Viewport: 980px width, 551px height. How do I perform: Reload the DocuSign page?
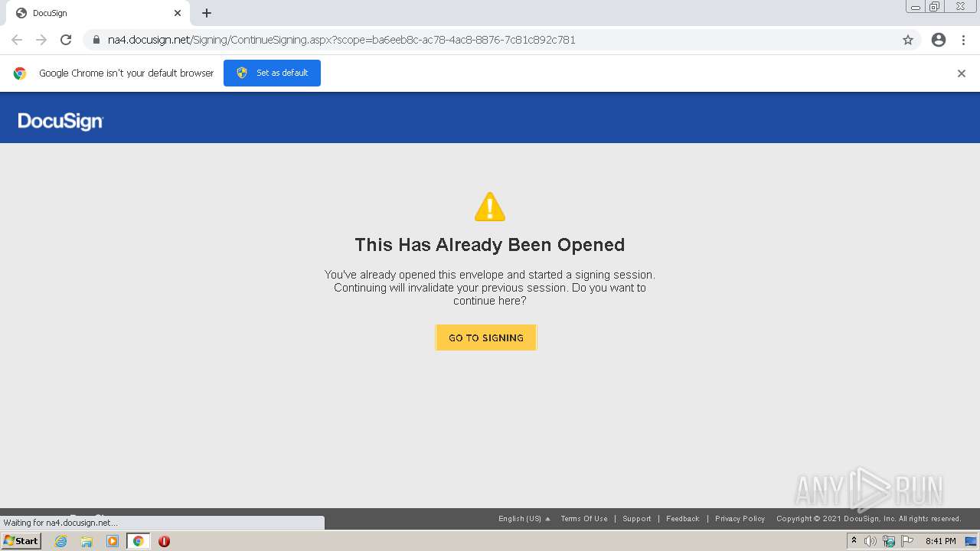[x=66, y=40]
